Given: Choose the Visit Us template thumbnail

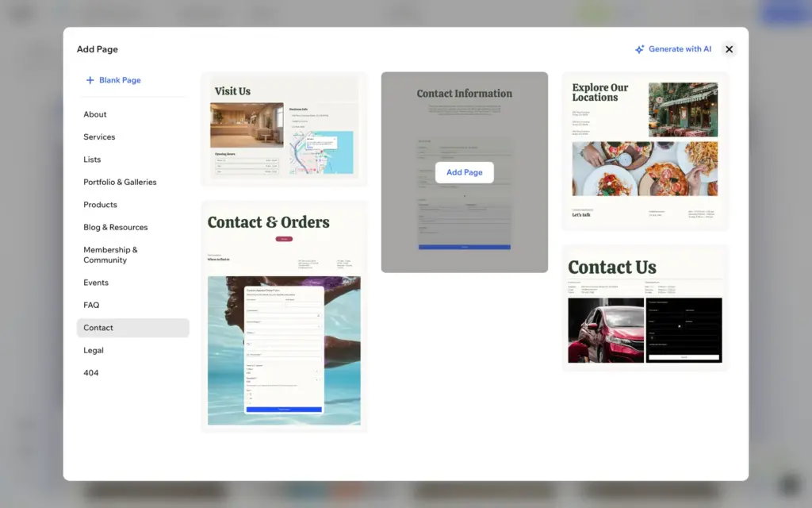Looking at the screenshot, I should [285, 129].
